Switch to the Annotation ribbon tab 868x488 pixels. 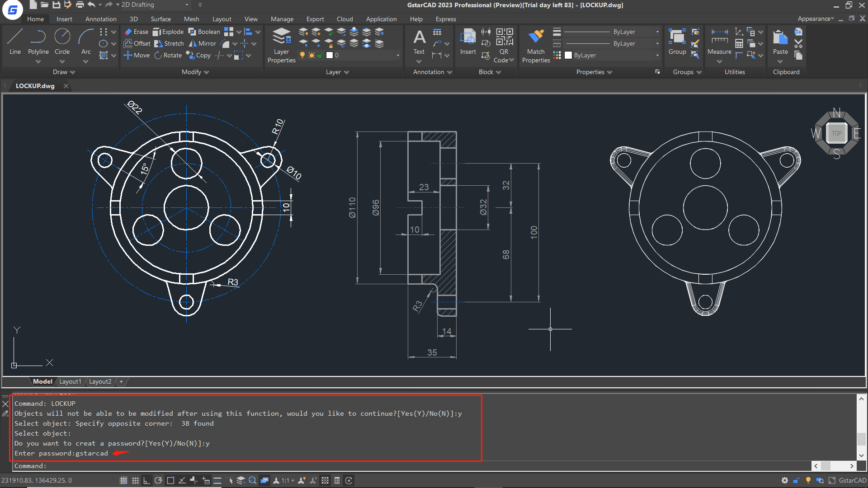[x=100, y=19]
